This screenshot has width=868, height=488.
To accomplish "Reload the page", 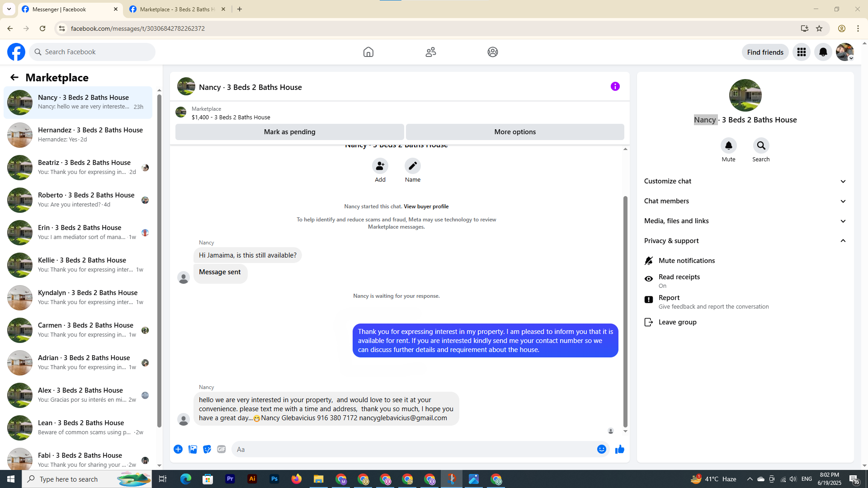I will [42, 28].
